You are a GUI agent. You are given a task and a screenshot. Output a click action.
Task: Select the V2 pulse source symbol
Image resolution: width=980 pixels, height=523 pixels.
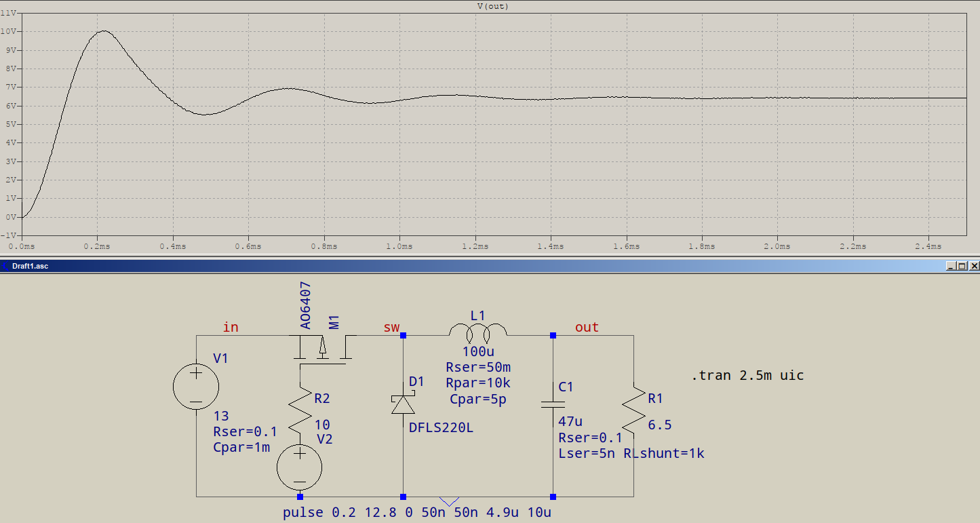pyautogui.click(x=299, y=468)
